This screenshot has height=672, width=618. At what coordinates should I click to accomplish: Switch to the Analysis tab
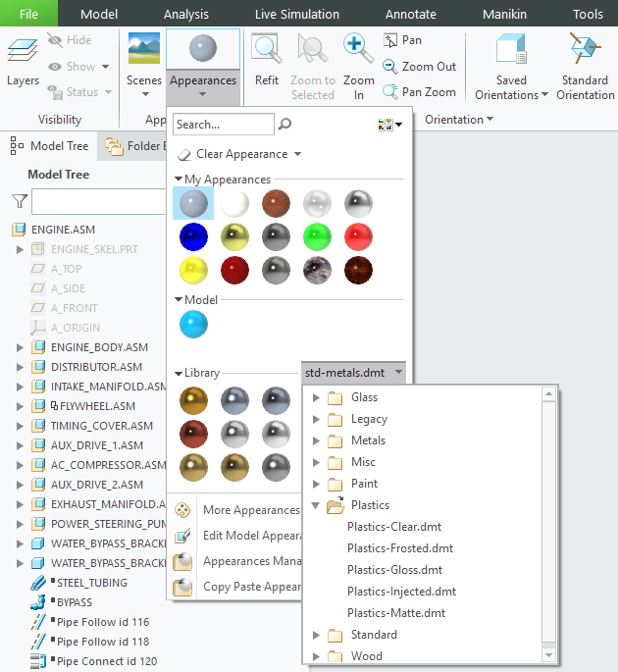pyautogui.click(x=186, y=14)
